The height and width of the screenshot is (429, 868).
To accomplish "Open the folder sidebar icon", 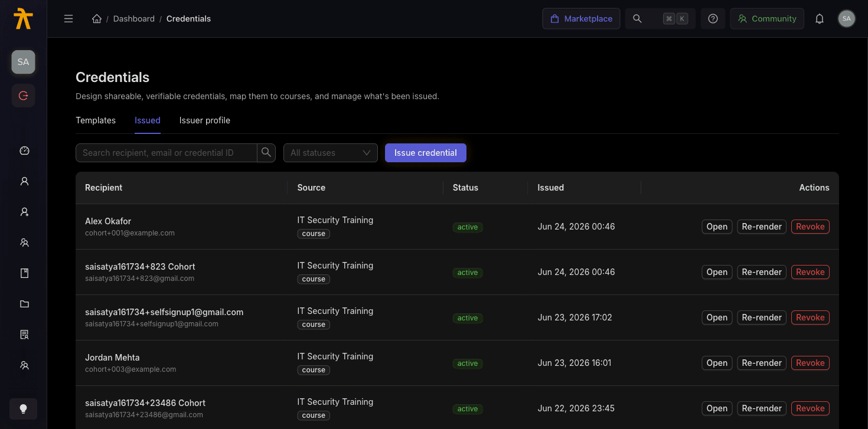I will 24,304.
